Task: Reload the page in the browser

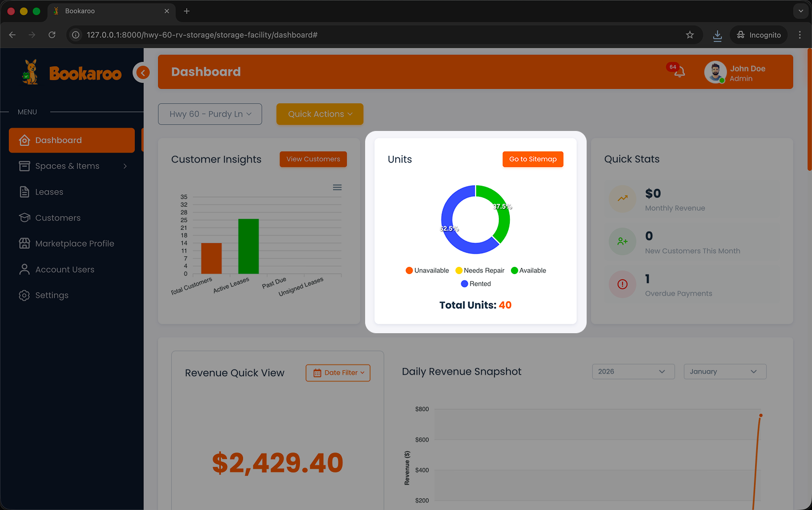Action: (x=52, y=35)
